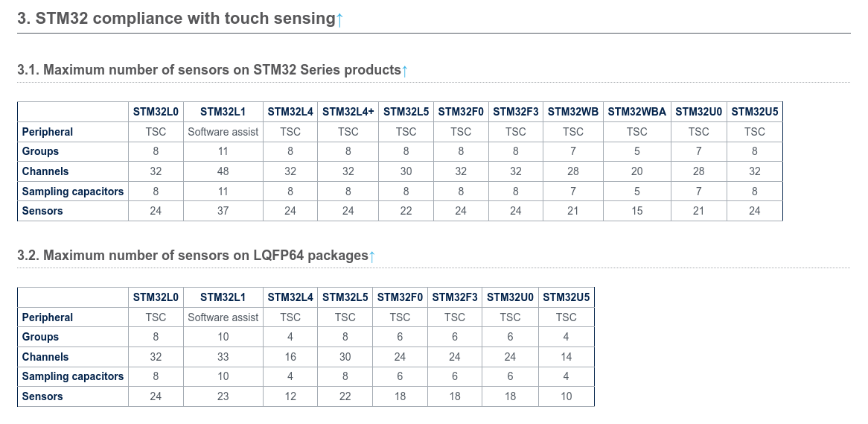This screenshot has height=424, width=868.
Task: Select the Sensors value 37 under STM32L1
Action: coord(223,211)
